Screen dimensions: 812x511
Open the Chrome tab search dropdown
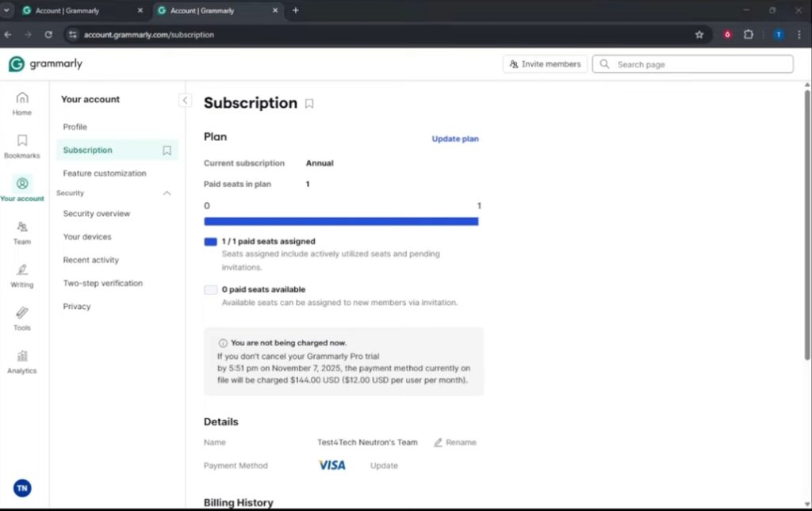click(x=7, y=10)
